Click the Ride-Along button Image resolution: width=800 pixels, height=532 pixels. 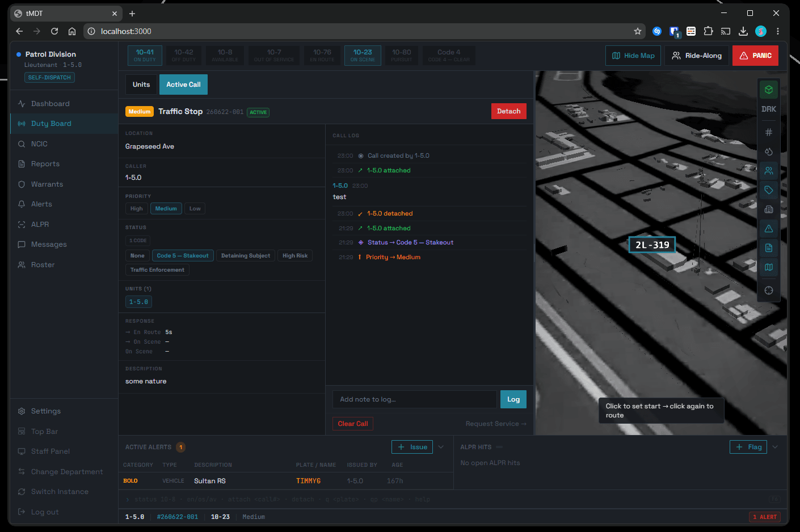pyautogui.click(x=697, y=56)
